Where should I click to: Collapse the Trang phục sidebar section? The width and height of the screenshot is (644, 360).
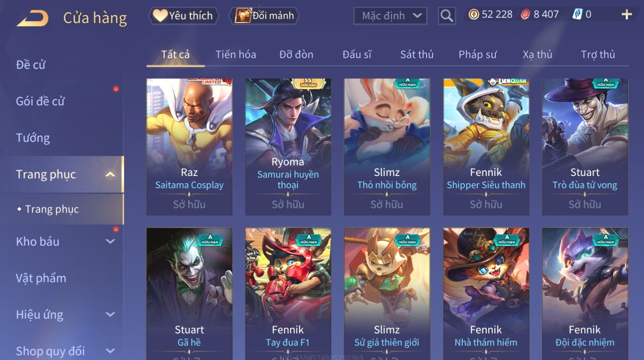pos(110,174)
